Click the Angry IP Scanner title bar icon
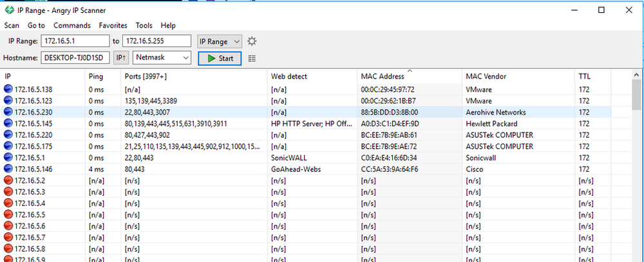 tap(9, 10)
